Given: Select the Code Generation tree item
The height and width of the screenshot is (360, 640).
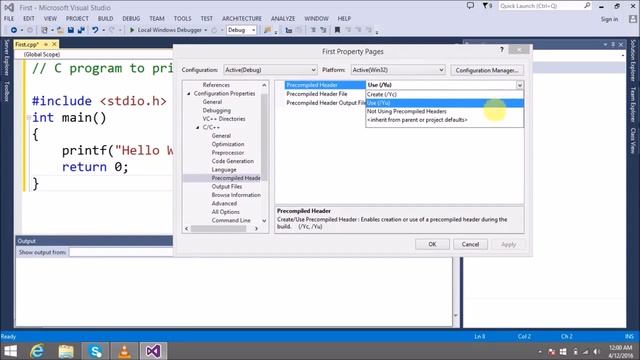Looking at the screenshot, I should (233, 161).
